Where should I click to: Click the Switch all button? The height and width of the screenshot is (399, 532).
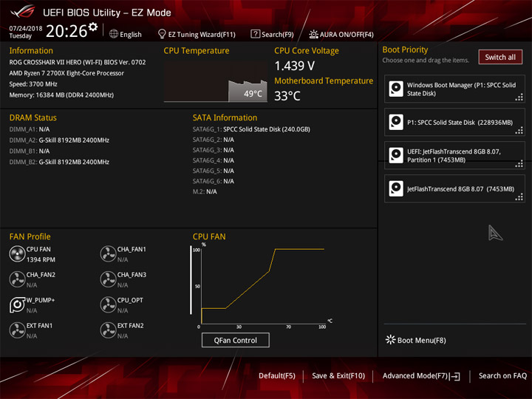point(500,57)
